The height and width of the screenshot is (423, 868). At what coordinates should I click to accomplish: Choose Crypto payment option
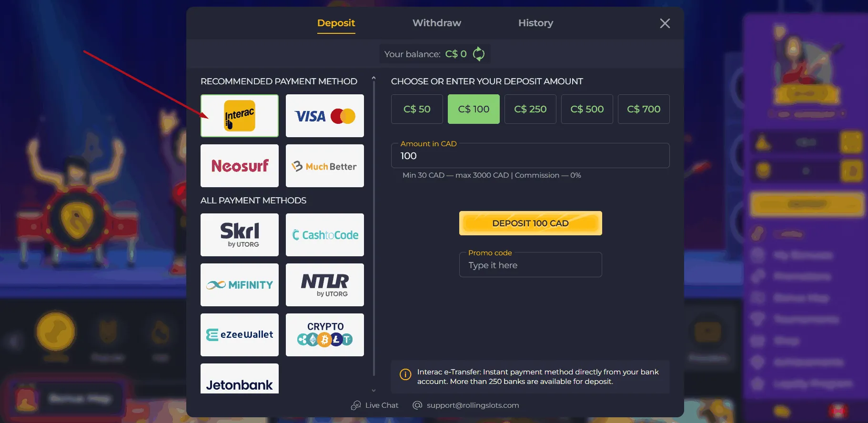[x=325, y=335]
